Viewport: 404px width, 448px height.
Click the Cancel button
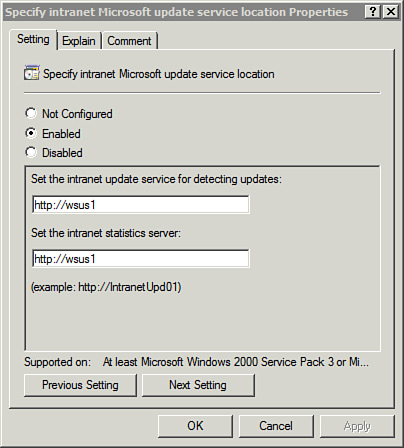[276, 426]
